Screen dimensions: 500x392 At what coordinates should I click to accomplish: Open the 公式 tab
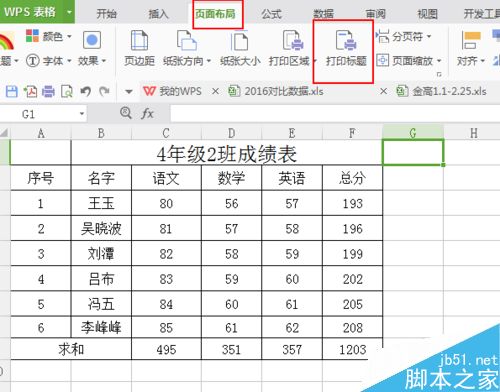click(x=271, y=14)
